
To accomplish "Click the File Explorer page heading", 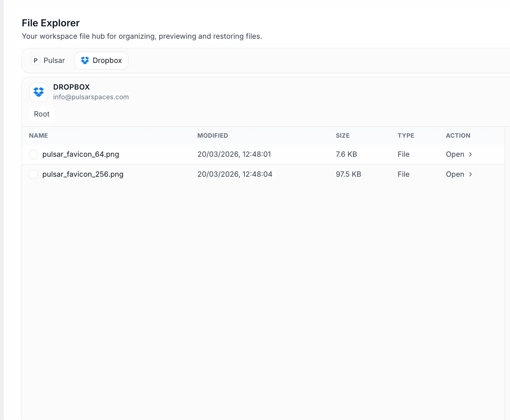I will tap(51, 23).
